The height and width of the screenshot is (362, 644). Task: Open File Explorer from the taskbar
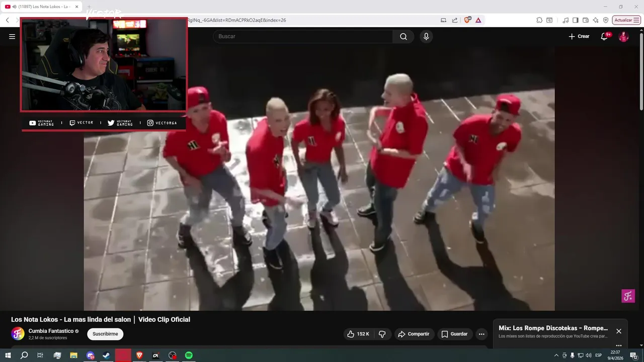(x=73, y=355)
